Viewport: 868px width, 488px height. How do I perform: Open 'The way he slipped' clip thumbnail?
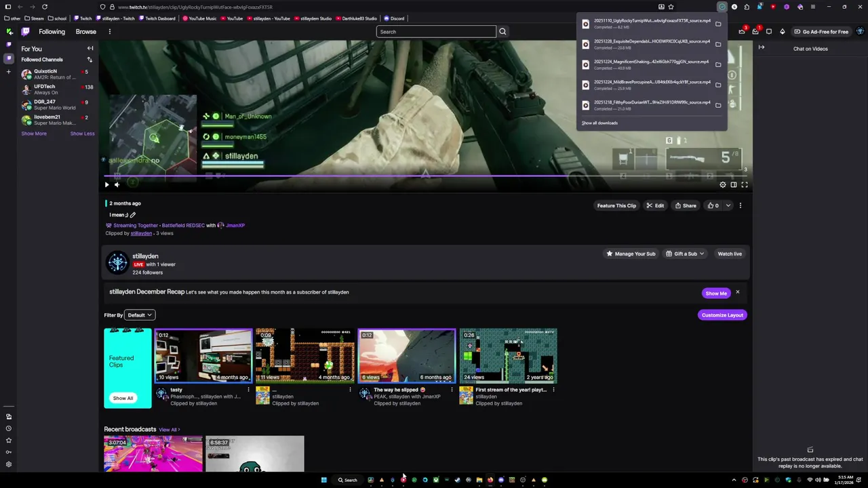point(407,356)
